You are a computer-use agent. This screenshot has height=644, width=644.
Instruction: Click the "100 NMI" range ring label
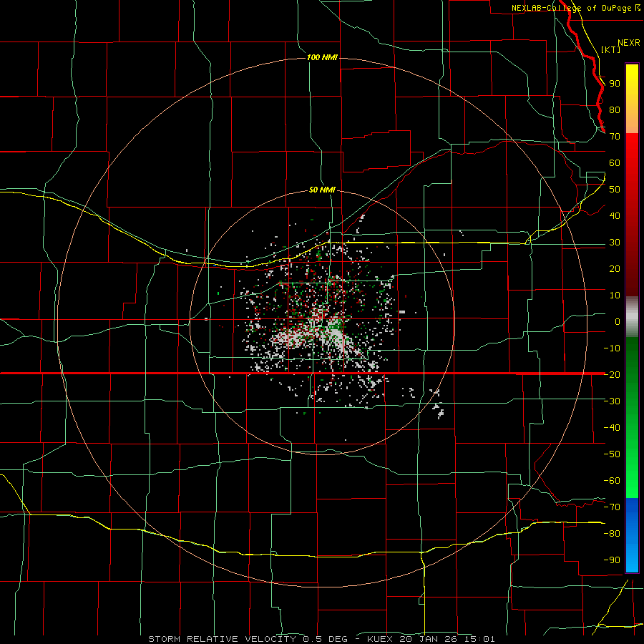coord(322,57)
